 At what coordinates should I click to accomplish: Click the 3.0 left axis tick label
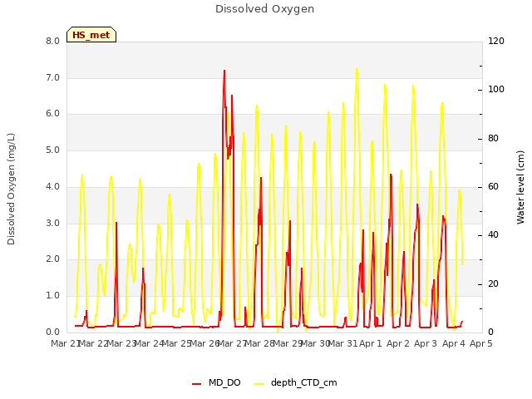[52, 223]
